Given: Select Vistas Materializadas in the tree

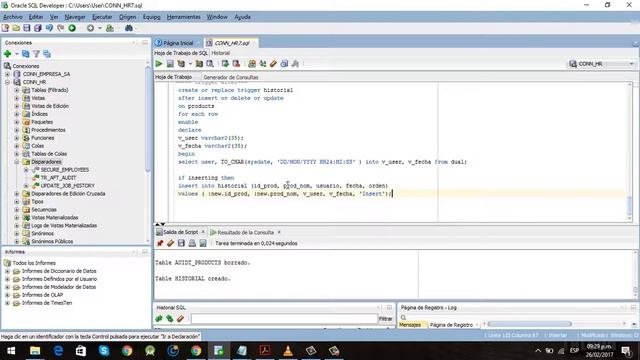Looking at the screenshot, I should [x=55, y=218].
